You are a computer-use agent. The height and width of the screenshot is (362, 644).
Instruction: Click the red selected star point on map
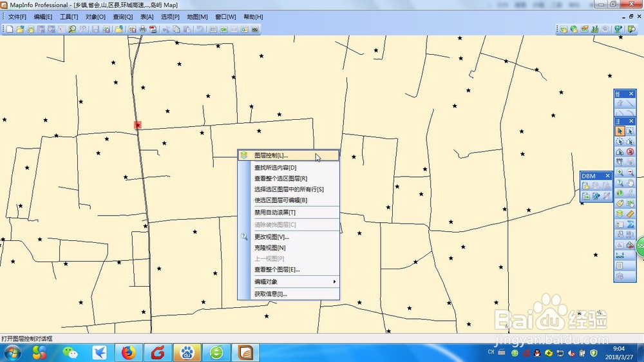coord(138,124)
